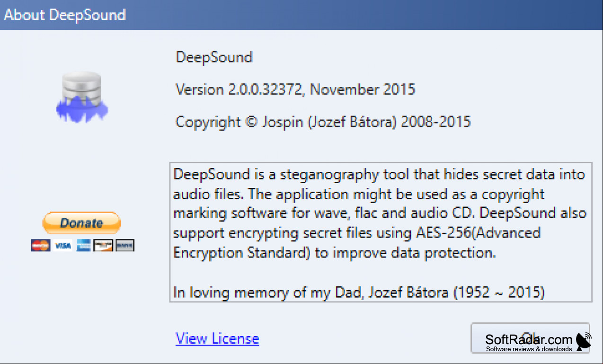Screen dimensions: 603x364
Task: Click the DeepSound product name label
Action: pos(214,57)
